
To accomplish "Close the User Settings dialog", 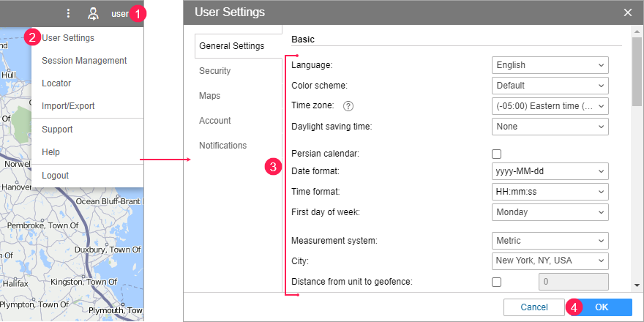I will [x=628, y=12].
